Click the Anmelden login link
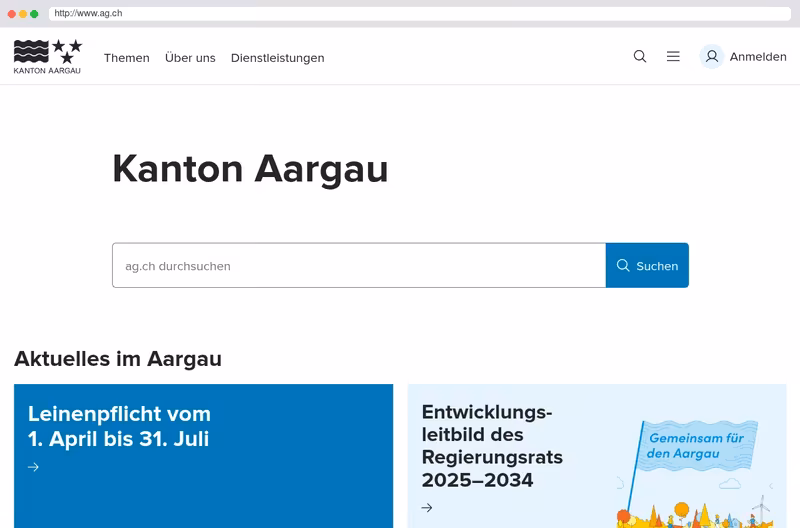The height and width of the screenshot is (528, 800). pos(758,57)
